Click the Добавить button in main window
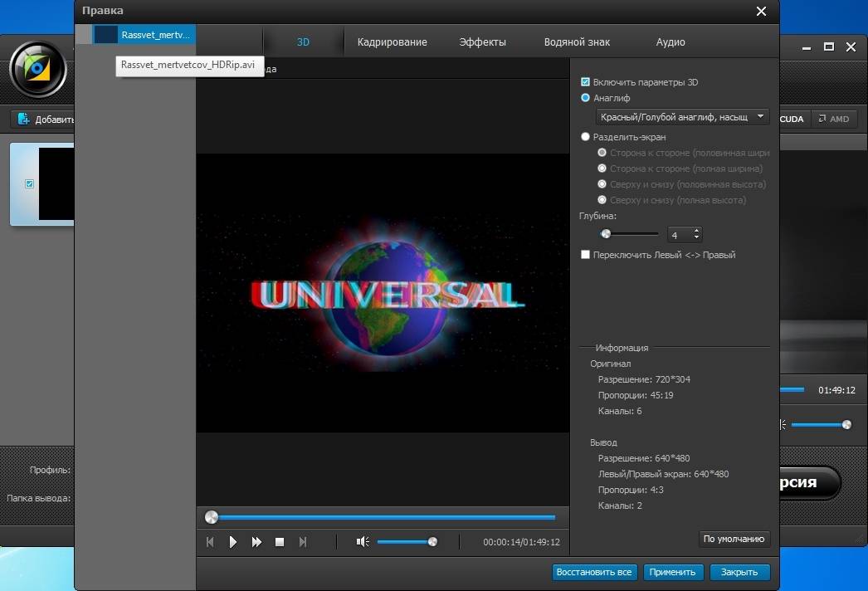The height and width of the screenshot is (591, 868). 43,119
